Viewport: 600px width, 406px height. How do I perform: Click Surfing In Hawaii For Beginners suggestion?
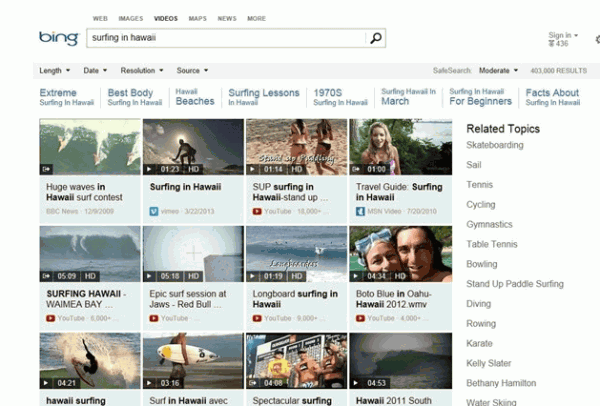point(480,97)
